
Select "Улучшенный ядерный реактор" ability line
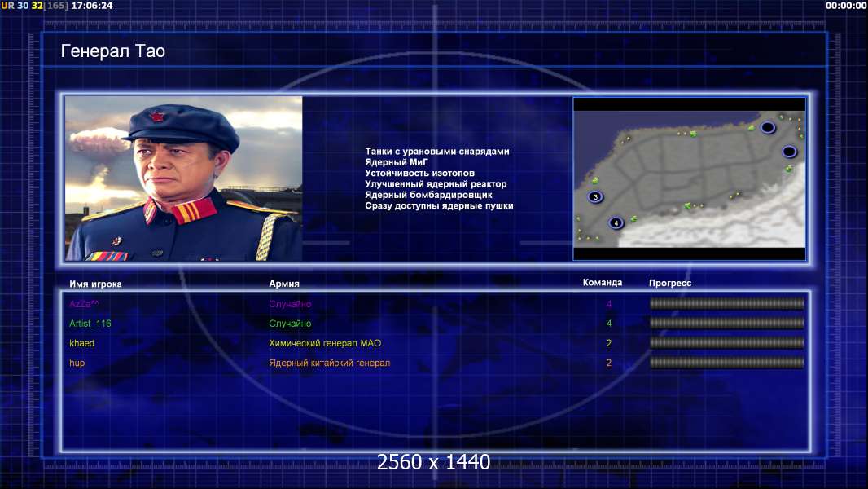click(436, 184)
